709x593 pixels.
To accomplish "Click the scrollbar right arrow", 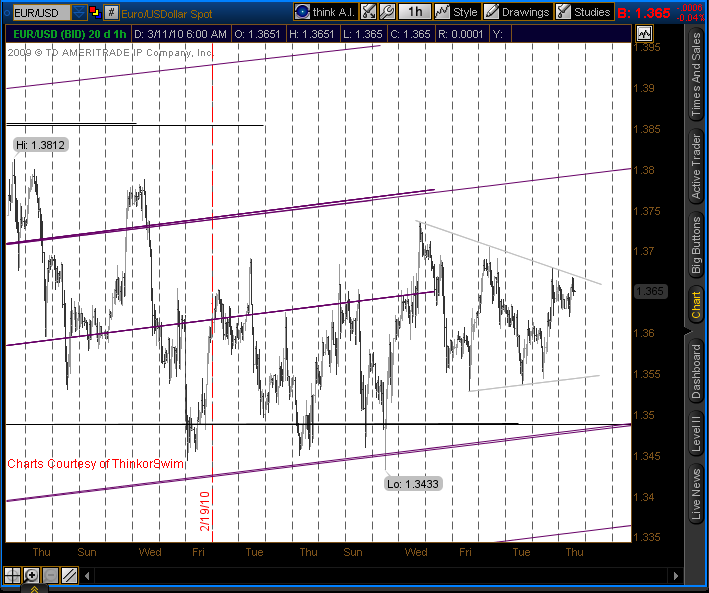I will point(676,576).
